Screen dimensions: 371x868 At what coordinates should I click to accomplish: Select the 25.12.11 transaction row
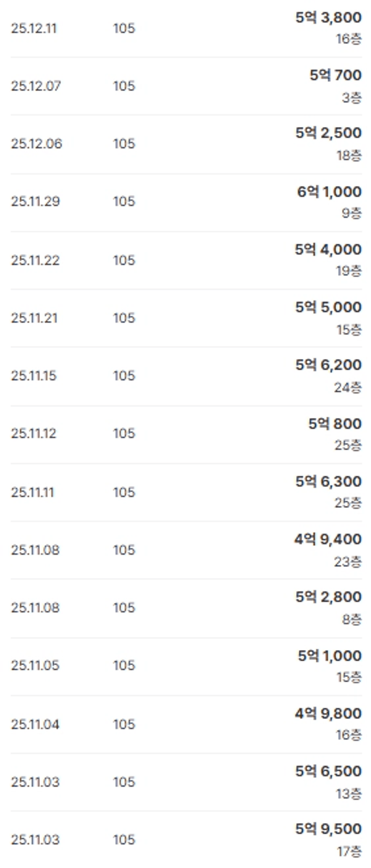(x=34, y=29)
